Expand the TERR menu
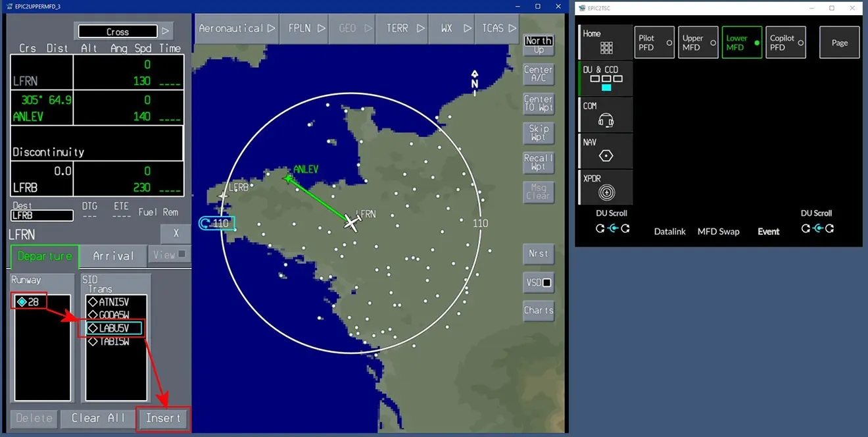868x437 pixels. tap(402, 28)
